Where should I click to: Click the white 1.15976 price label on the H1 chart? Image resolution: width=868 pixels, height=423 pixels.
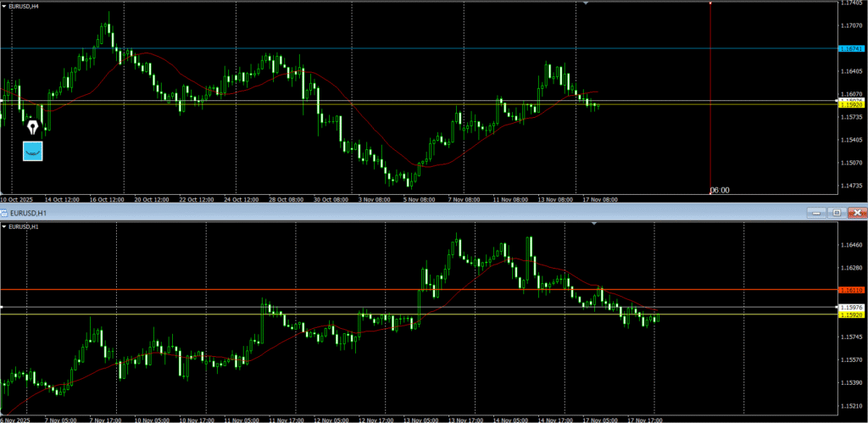point(851,307)
